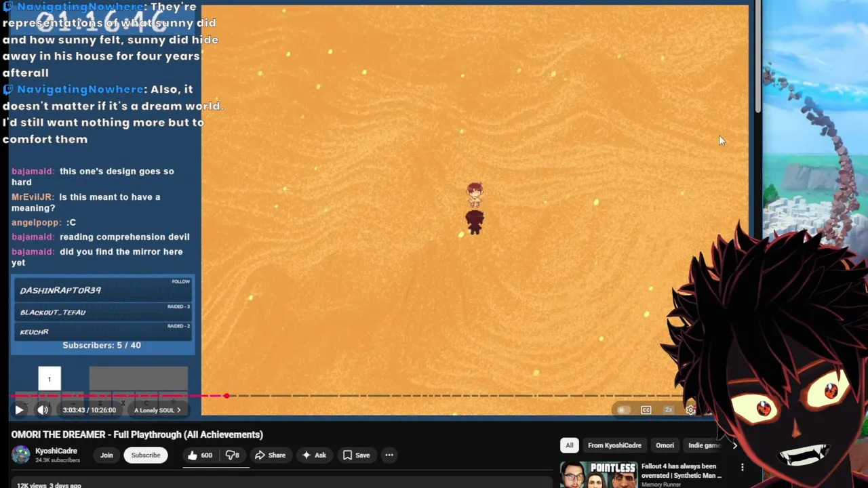
Task: Select the 'Indie games' filter chip
Action: pos(702,445)
